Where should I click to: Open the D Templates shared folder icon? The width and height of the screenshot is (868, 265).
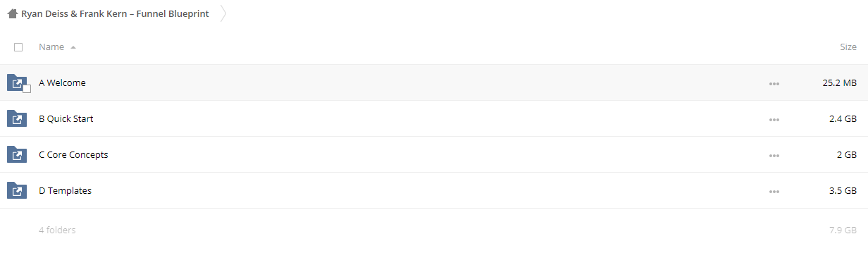pyautogui.click(x=17, y=191)
